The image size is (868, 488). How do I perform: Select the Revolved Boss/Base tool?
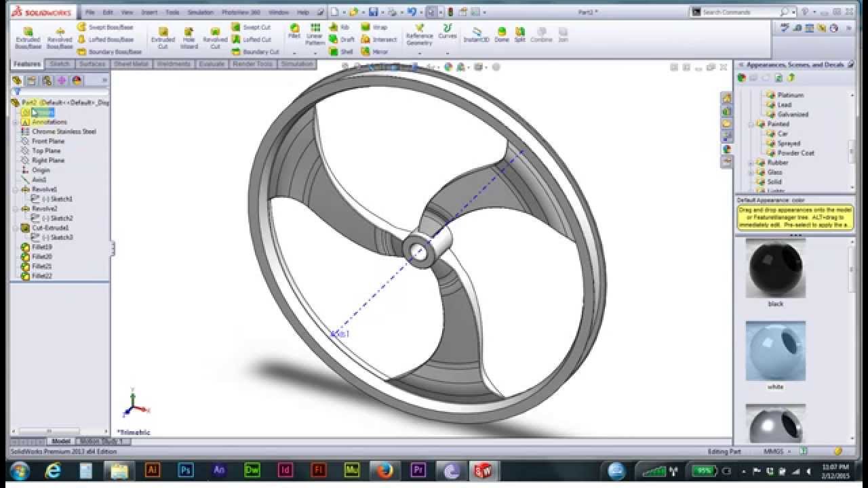pos(60,38)
